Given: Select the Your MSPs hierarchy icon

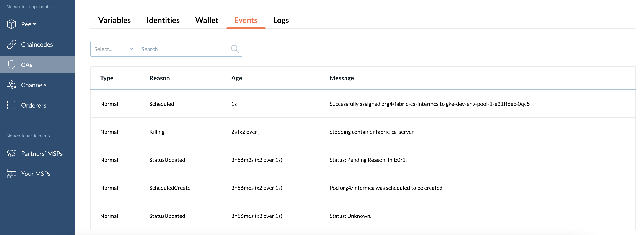Looking at the screenshot, I should (11, 174).
